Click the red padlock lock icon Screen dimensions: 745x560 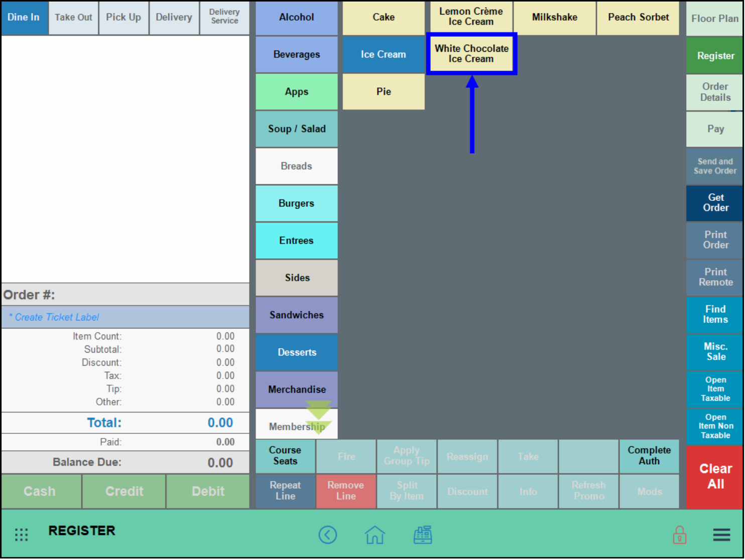679,535
